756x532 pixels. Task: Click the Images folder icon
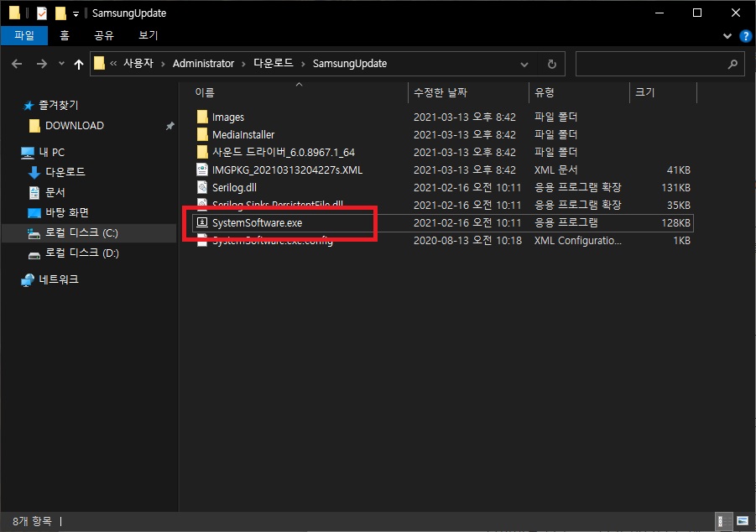pos(202,117)
